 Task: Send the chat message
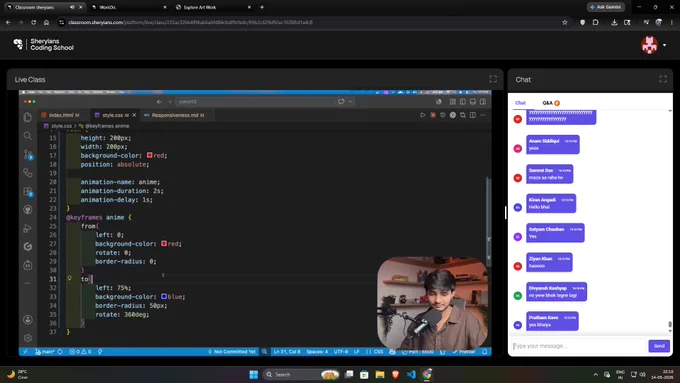pos(659,346)
